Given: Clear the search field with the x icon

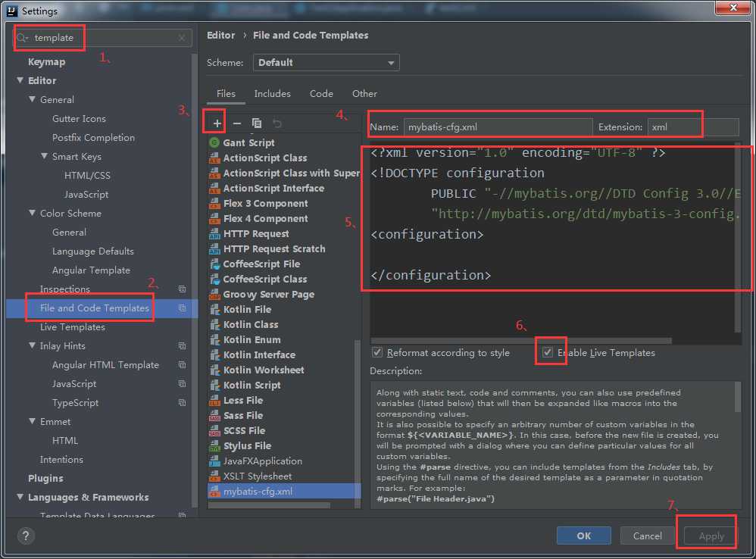Looking at the screenshot, I should (x=182, y=38).
